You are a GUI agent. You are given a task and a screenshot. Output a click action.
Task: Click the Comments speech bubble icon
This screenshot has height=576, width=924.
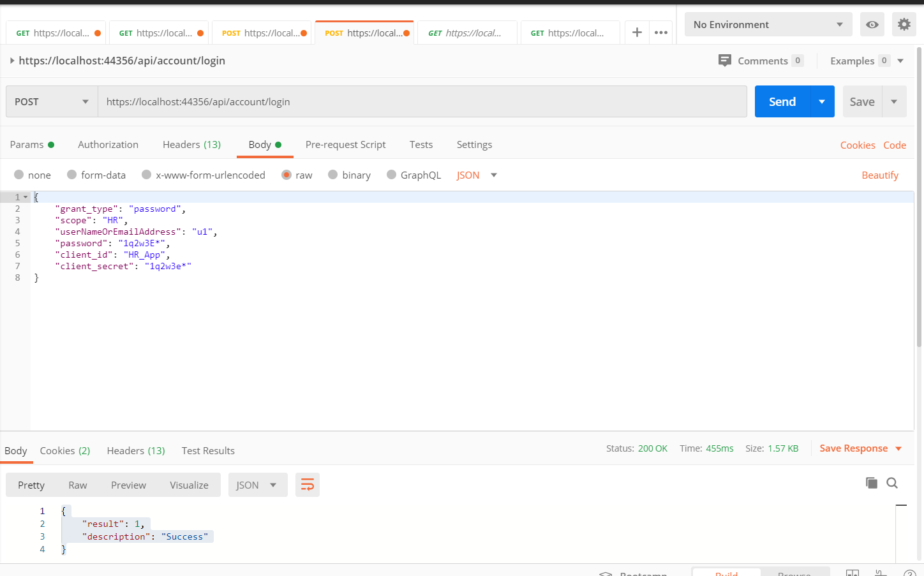tap(724, 61)
